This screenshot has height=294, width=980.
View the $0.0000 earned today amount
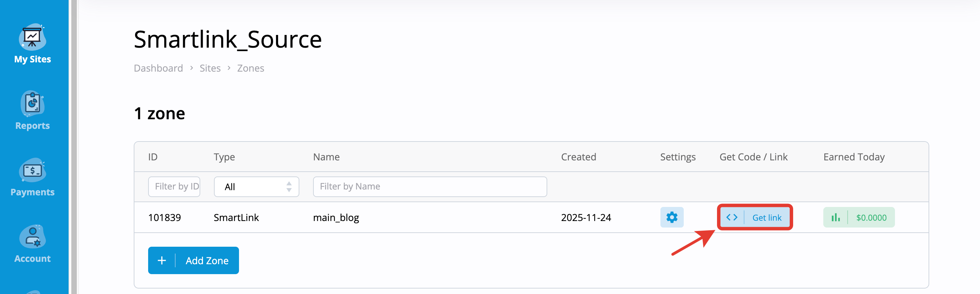(x=871, y=218)
